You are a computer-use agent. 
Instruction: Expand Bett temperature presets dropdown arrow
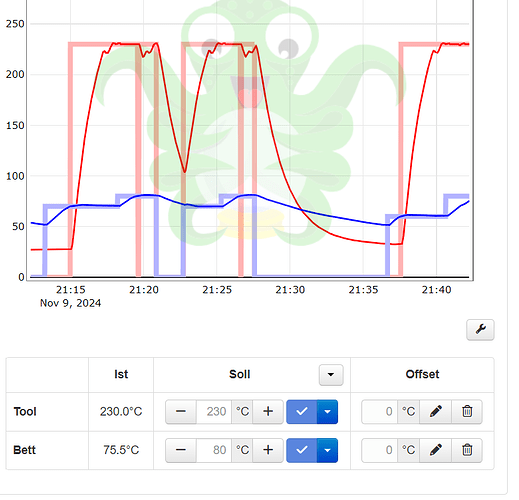tap(327, 450)
